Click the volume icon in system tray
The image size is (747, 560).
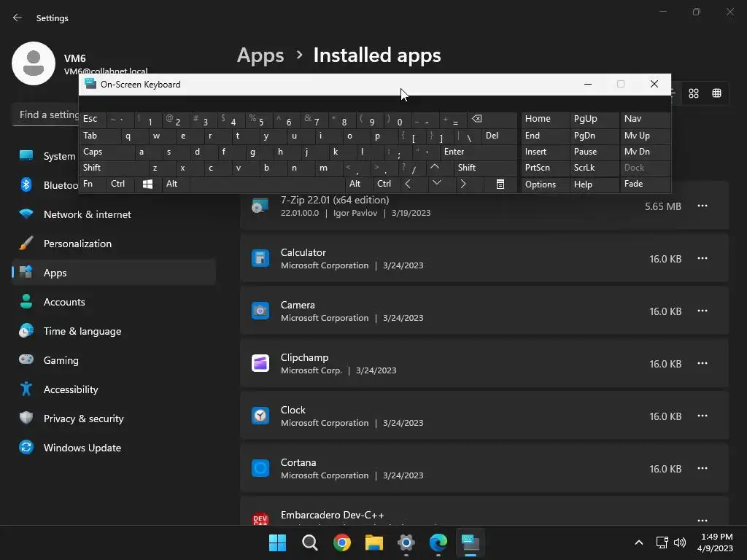pyautogui.click(x=680, y=542)
